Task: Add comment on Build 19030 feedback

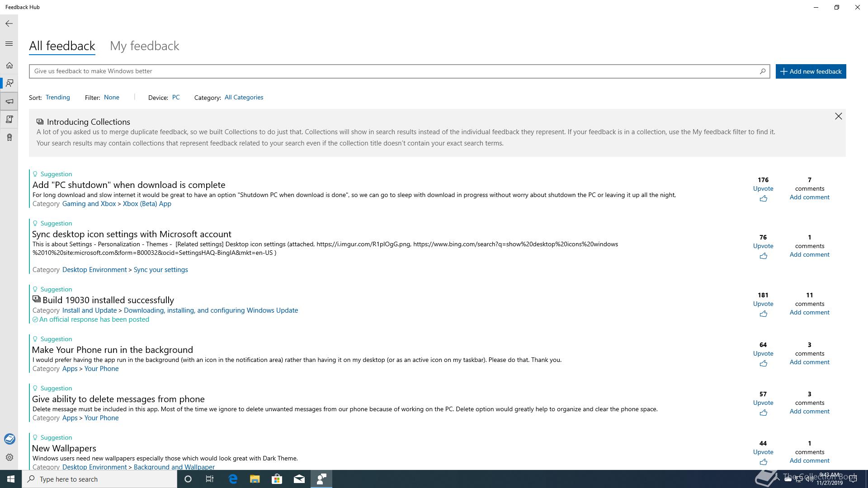Action: tap(809, 312)
